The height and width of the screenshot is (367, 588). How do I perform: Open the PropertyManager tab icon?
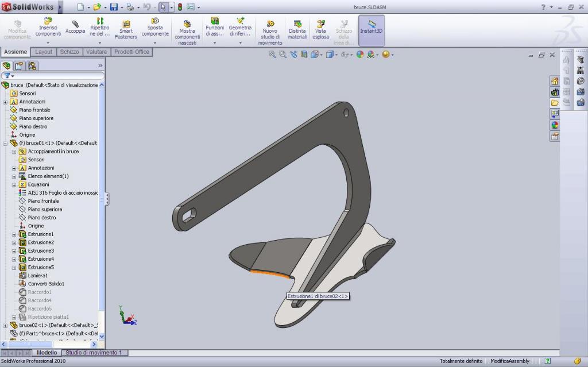(19, 66)
